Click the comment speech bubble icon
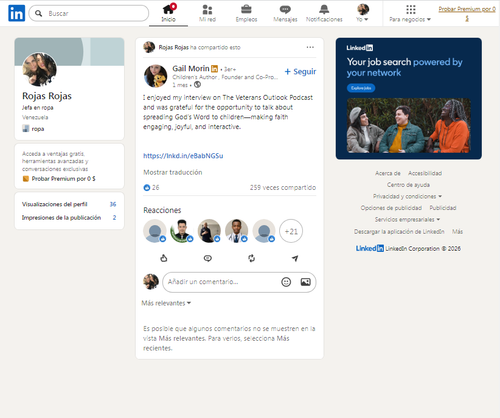This screenshot has height=418, width=500. point(208,258)
